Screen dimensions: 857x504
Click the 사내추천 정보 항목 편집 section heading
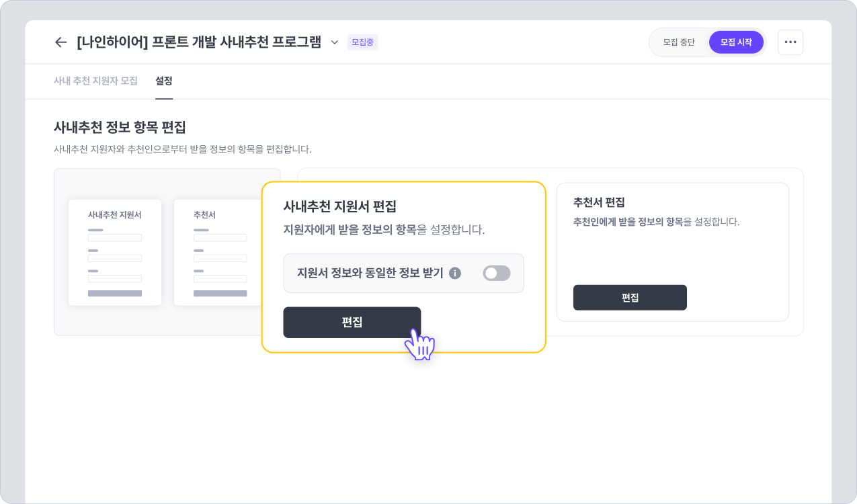120,126
